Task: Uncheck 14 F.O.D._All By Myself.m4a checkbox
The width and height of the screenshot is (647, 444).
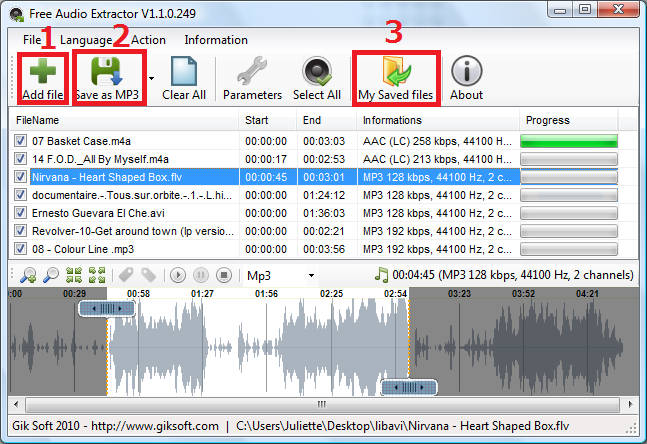Action: coord(20,158)
